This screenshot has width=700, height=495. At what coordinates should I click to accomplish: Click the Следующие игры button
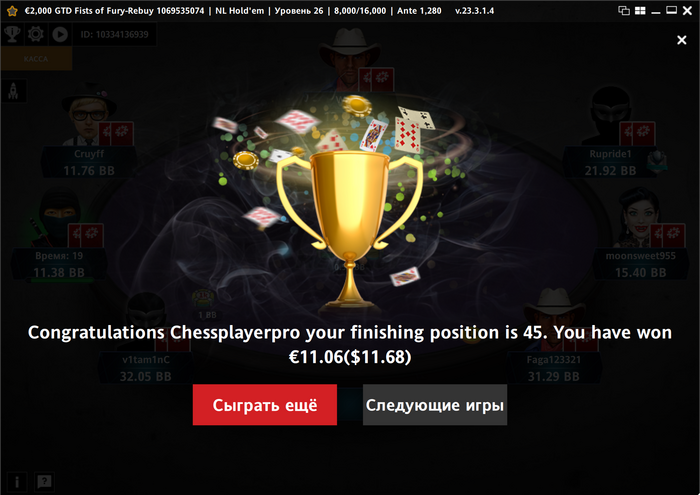[x=435, y=405]
